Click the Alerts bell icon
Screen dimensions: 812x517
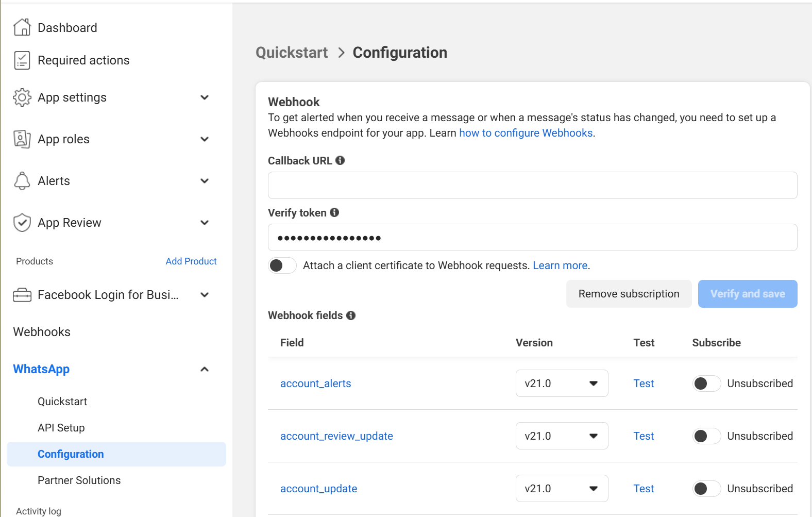[x=22, y=181]
